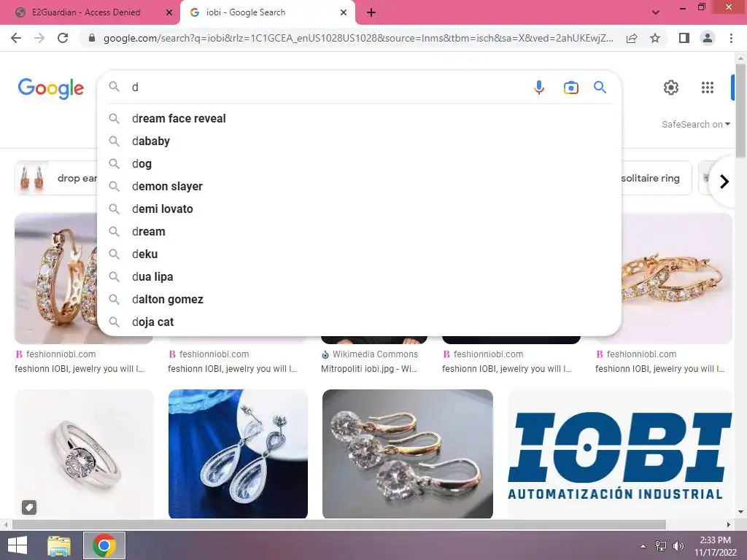The image size is (747, 560).
Task: Click the horizontal page scrollbar
Action: [x=338, y=524]
